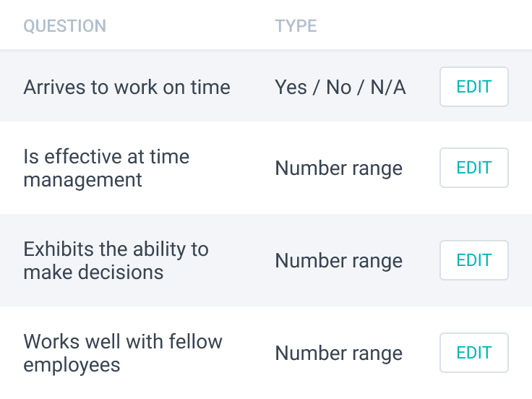Image resolution: width=532 pixels, height=399 pixels.
Task: Edit the 'Works well with fellow employees' question
Action: pyautogui.click(x=473, y=353)
